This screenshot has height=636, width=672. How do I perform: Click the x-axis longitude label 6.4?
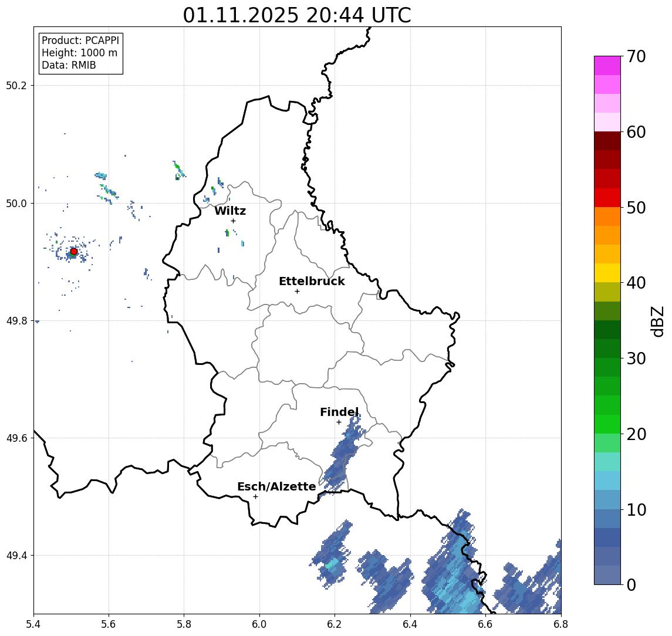411,624
